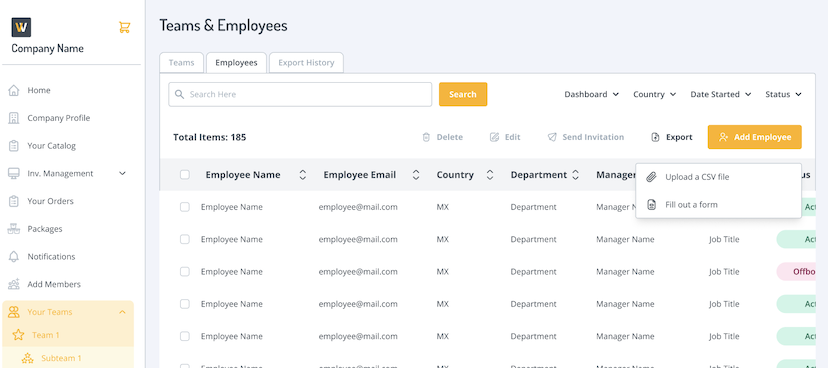
Task: Click the Edit button label
Action: (x=513, y=137)
